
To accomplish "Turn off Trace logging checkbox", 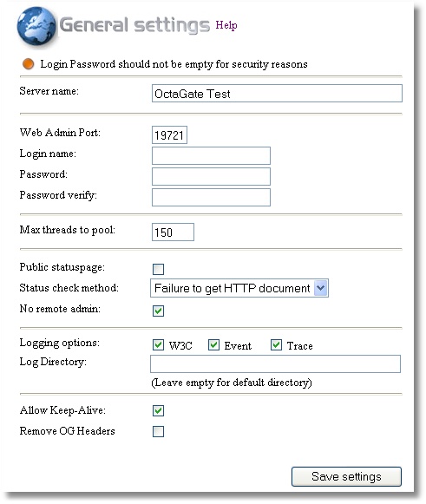I will [276, 345].
